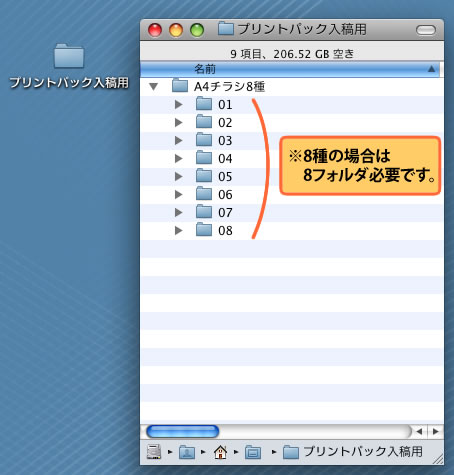
Task: Select folder icon named 04
Action: [204, 158]
